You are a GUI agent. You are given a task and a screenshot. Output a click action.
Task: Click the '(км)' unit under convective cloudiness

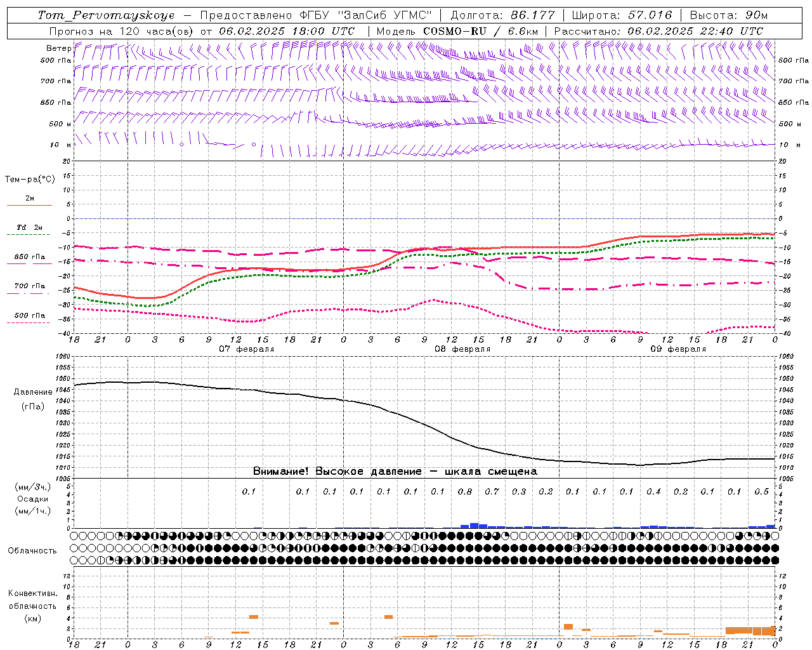click(x=32, y=618)
